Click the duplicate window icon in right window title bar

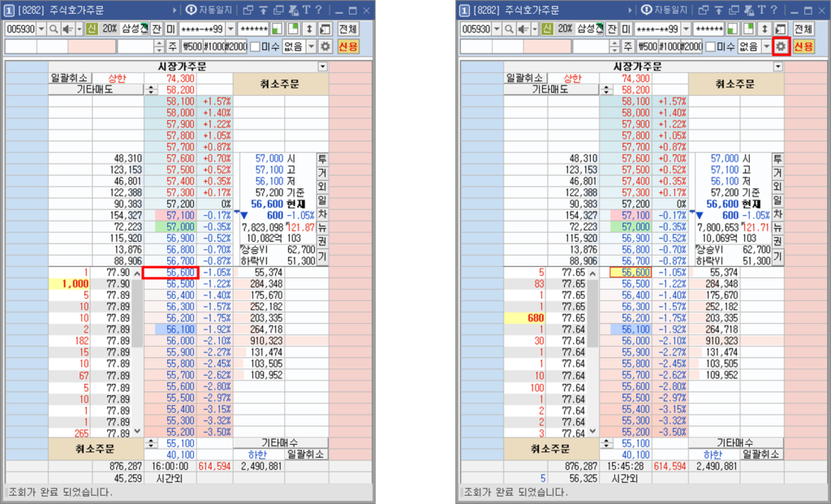click(x=734, y=10)
